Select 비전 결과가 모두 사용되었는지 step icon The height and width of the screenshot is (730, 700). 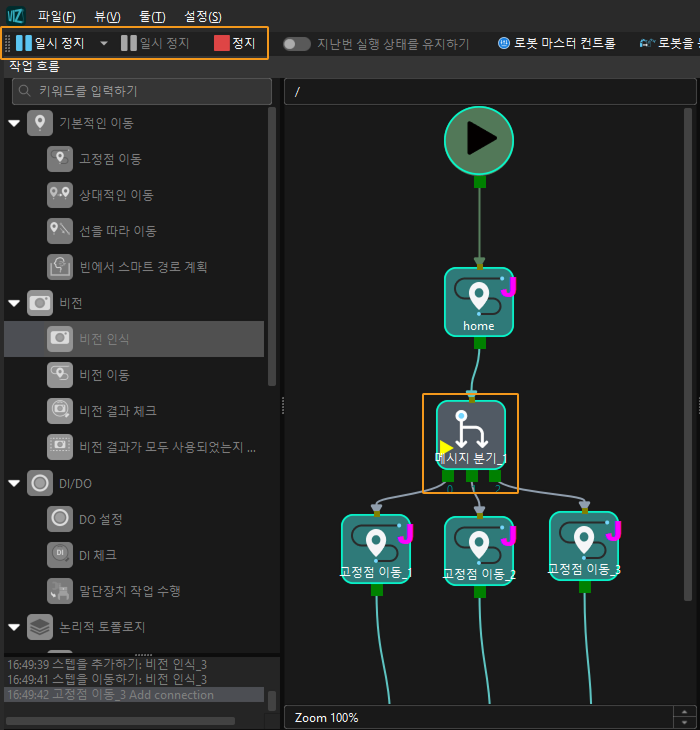point(60,447)
